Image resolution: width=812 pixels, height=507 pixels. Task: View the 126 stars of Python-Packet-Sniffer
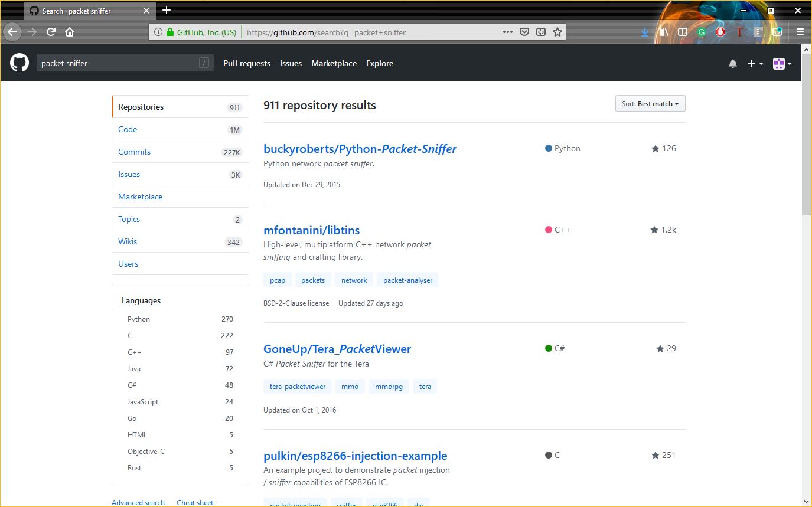coord(664,148)
